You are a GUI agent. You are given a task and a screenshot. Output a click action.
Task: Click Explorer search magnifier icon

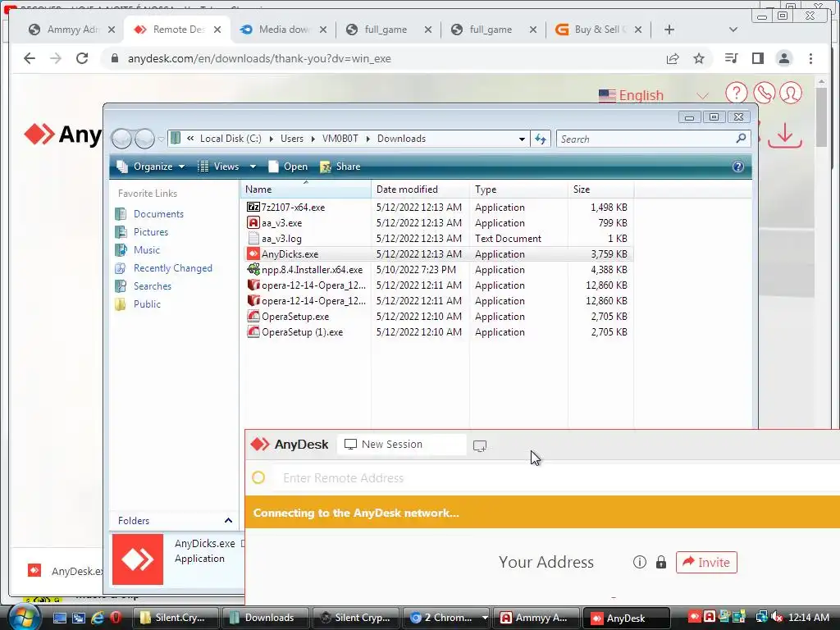741,139
